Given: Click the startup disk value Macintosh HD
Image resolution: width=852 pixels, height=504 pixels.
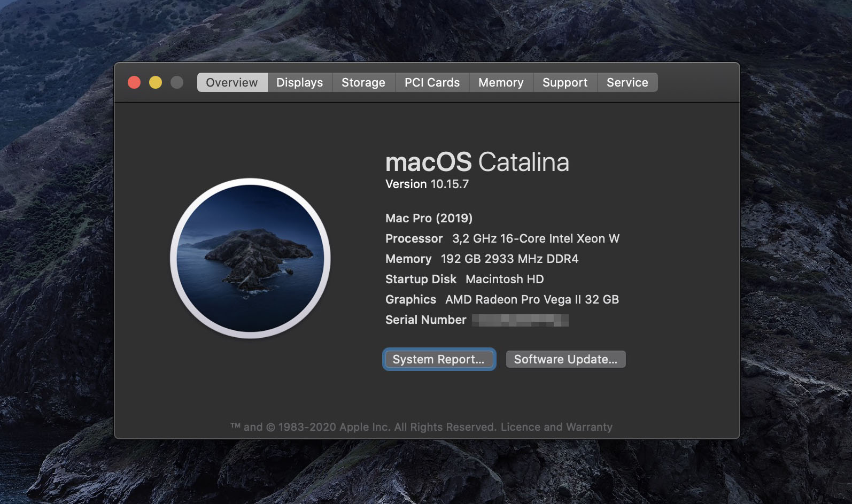Looking at the screenshot, I should click(505, 279).
